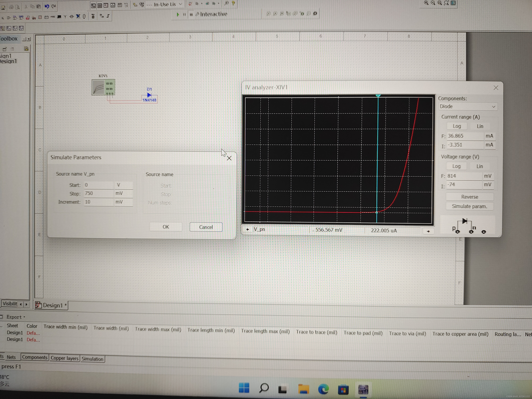Click the Cut scissors icon
Viewport: 532px width, 399px height.
(26, 7)
